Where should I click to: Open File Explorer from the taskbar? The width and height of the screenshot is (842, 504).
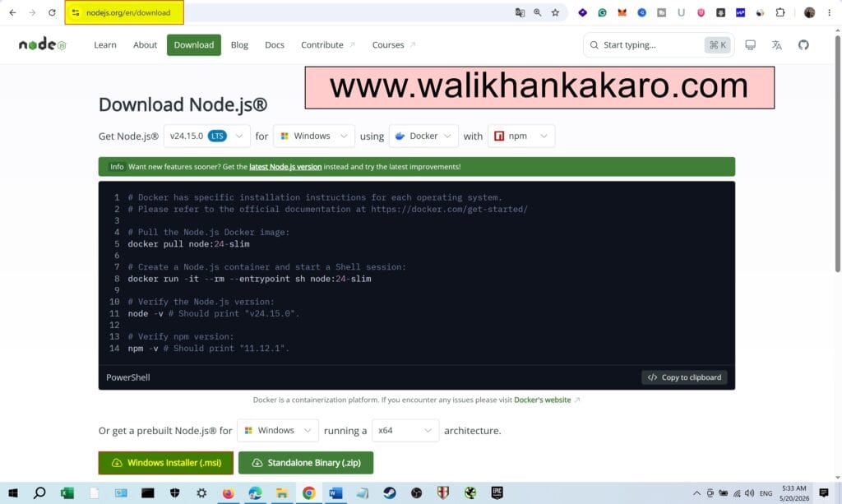click(282, 492)
